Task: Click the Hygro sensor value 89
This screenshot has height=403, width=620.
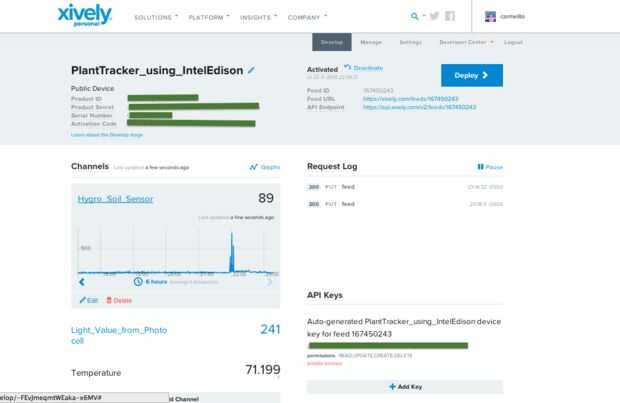Action: (266, 198)
